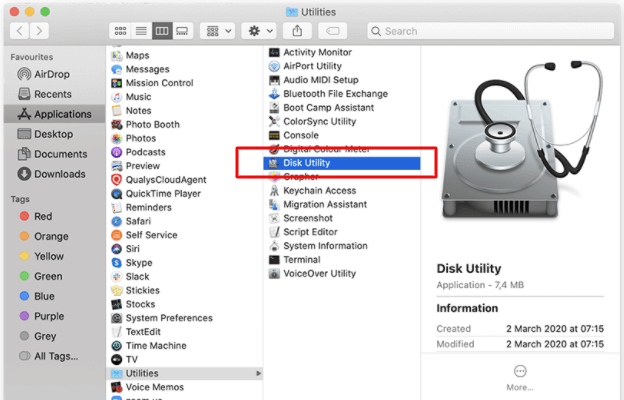Click the More… button in preview
The image size is (624, 400).
pyautogui.click(x=520, y=376)
